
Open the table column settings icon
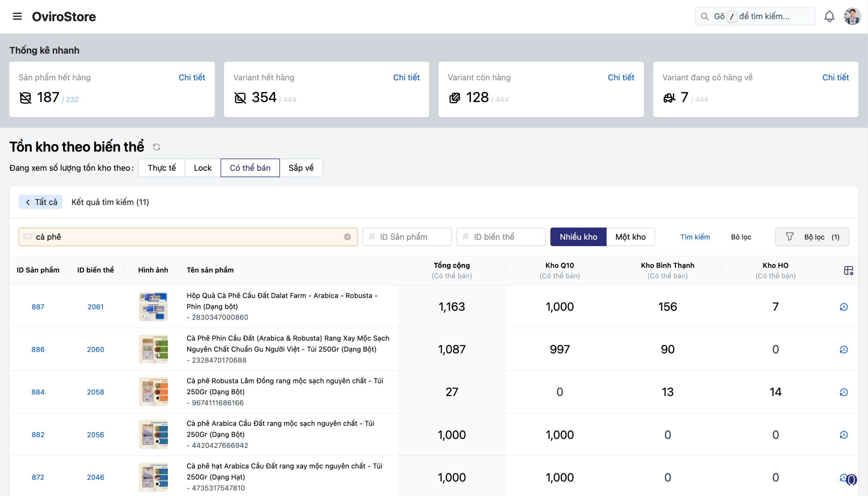(848, 270)
